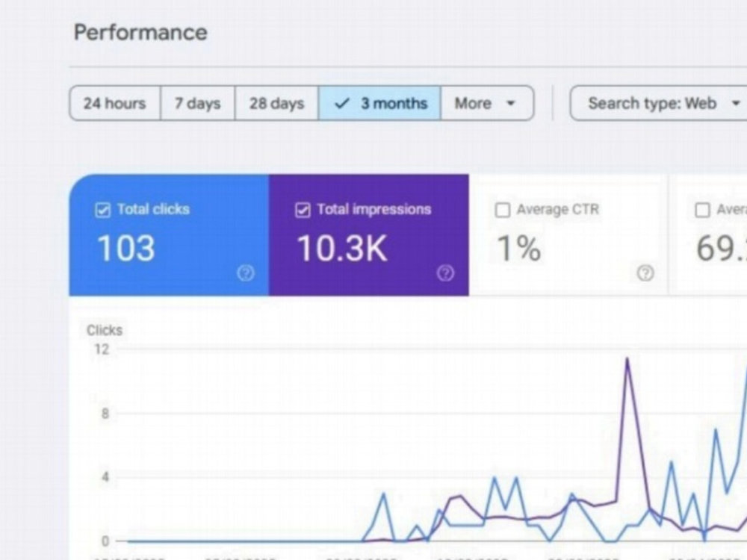
Task: Click the Clicks axis label
Action: point(105,330)
